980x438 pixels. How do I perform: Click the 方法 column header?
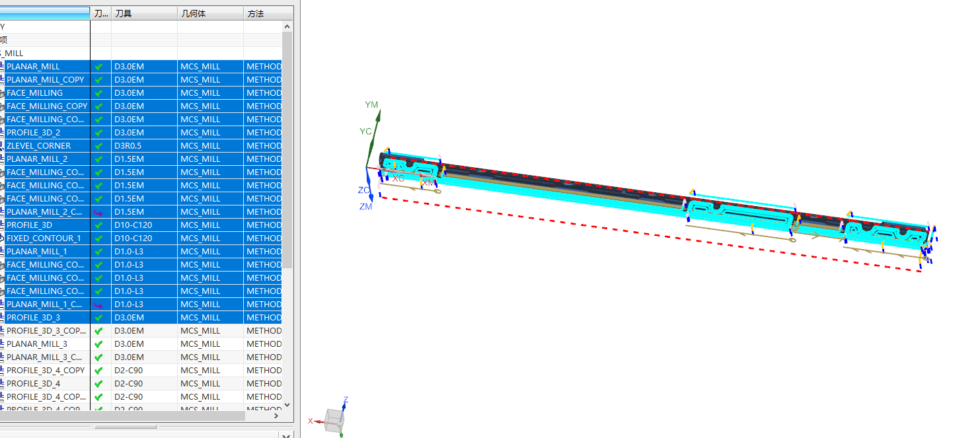pyautogui.click(x=268, y=13)
